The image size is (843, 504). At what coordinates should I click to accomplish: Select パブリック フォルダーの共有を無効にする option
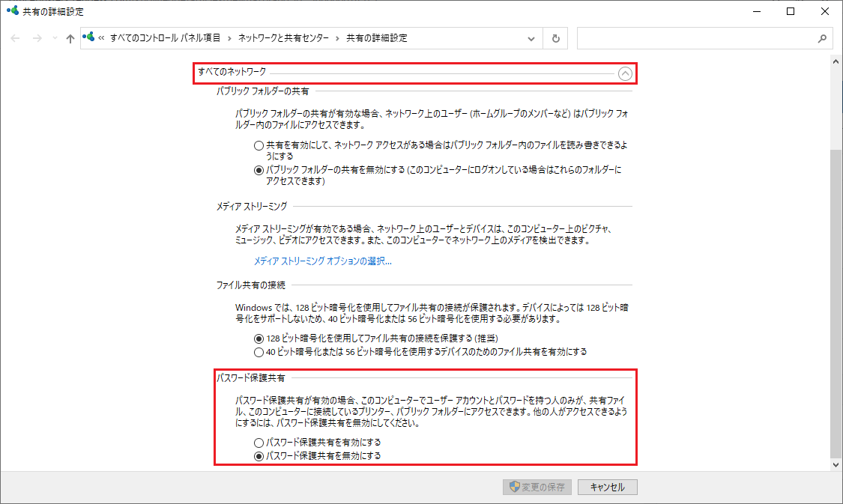(259, 170)
